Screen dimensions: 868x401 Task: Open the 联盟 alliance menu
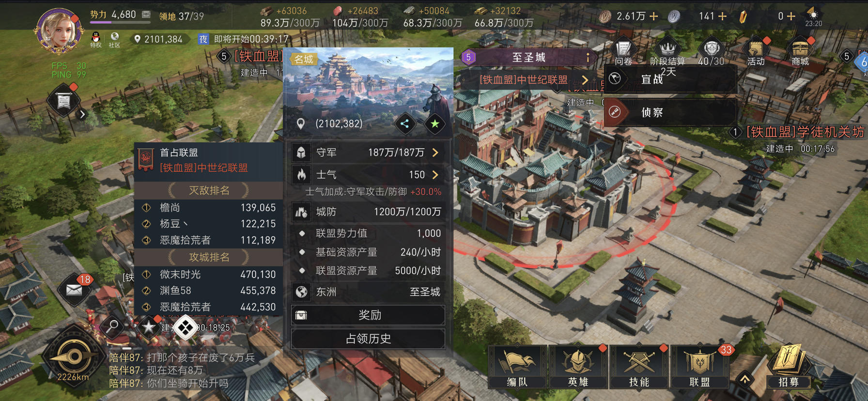699,367
